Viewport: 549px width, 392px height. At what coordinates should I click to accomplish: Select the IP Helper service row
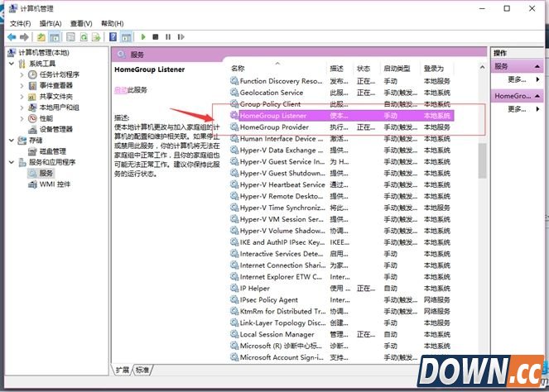tap(342, 289)
